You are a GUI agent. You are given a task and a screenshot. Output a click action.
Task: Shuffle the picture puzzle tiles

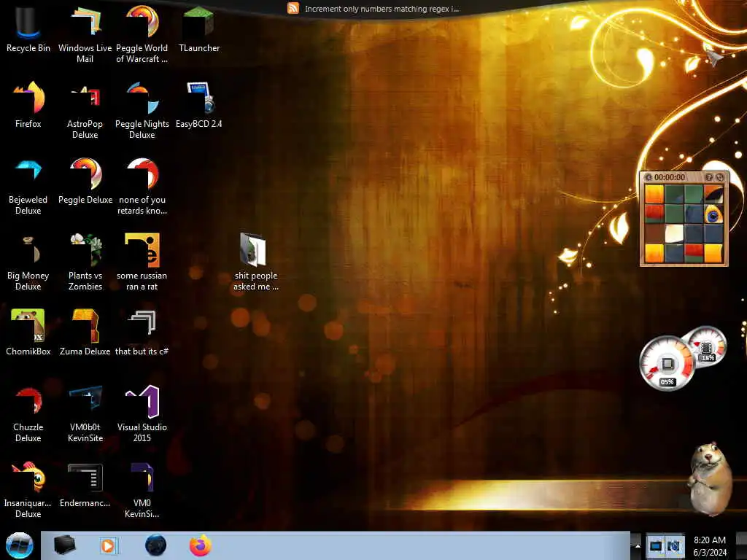[720, 177]
